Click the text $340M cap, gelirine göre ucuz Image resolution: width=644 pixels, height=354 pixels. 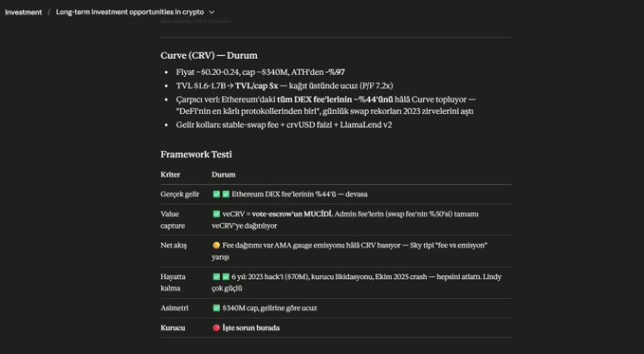[x=269, y=307]
